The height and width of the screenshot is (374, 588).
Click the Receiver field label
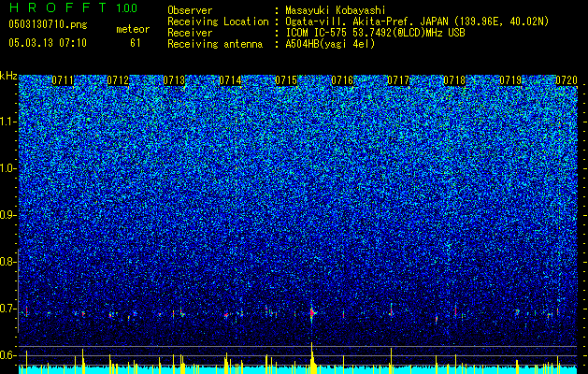pyautogui.click(x=190, y=33)
